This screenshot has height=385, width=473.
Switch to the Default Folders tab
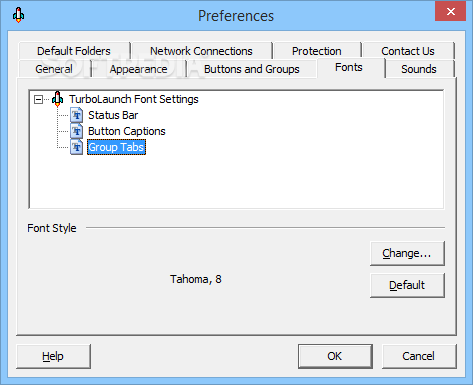tap(74, 51)
